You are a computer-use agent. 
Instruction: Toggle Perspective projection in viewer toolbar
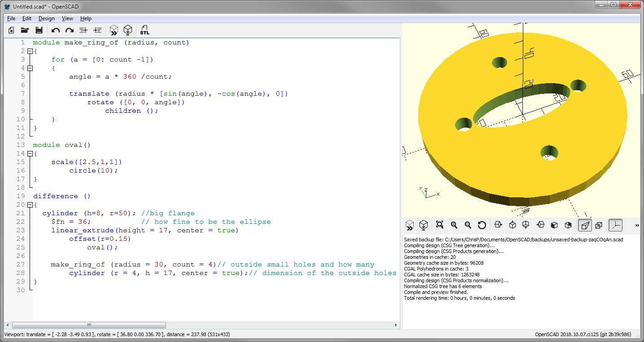(x=585, y=225)
